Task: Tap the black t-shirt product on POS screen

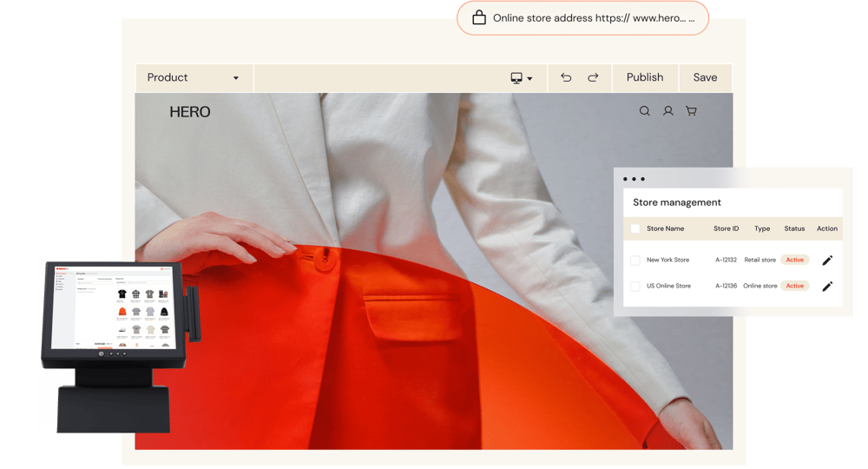Action: click(122, 294)
